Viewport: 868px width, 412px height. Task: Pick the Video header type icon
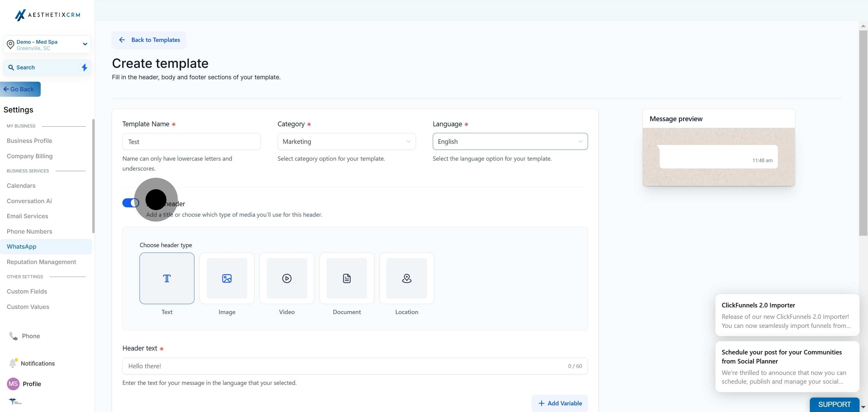[287, 278]
